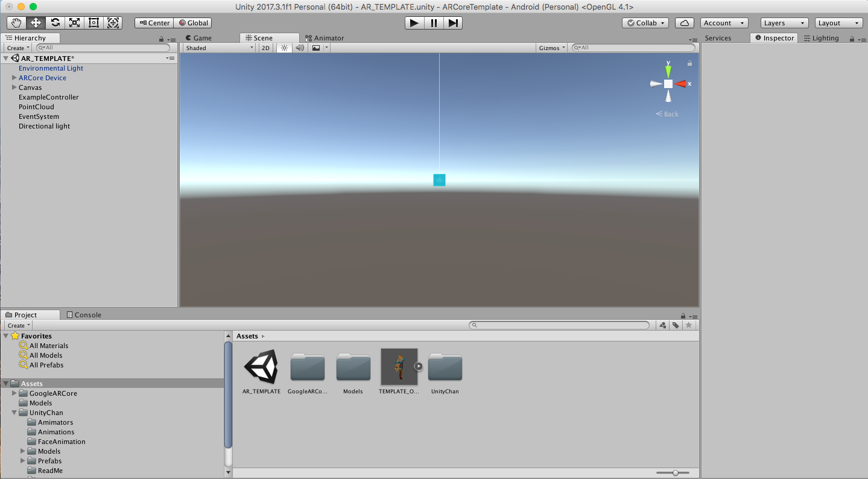Select the TEMPLATE_O... asset thumbnail
The image size is (868, 479).
(399, 367)
